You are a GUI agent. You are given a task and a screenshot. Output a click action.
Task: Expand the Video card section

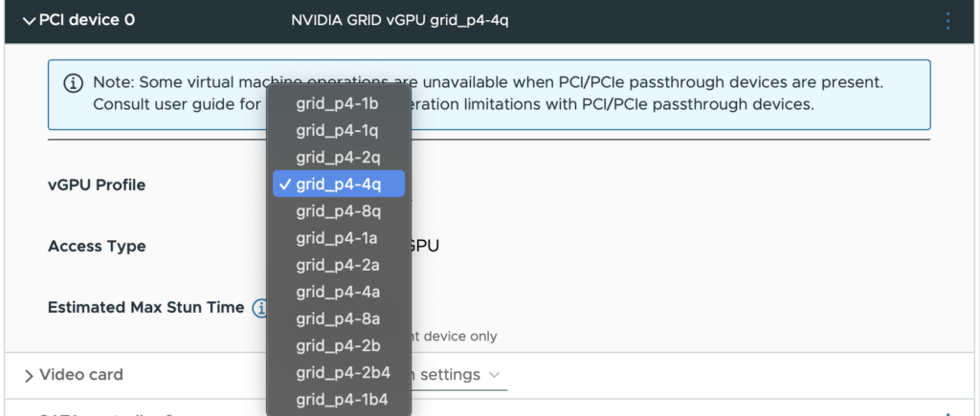point(30,375)
